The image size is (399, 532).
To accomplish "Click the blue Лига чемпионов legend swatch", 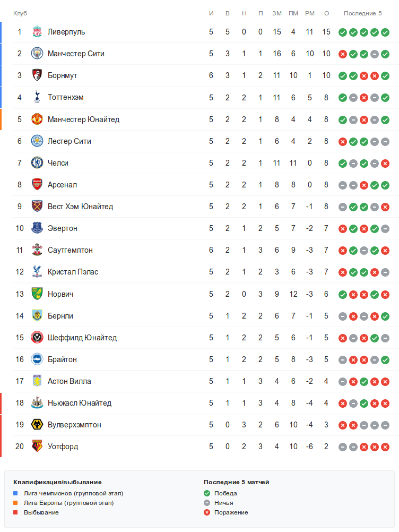I will click(x=16, y=494).
